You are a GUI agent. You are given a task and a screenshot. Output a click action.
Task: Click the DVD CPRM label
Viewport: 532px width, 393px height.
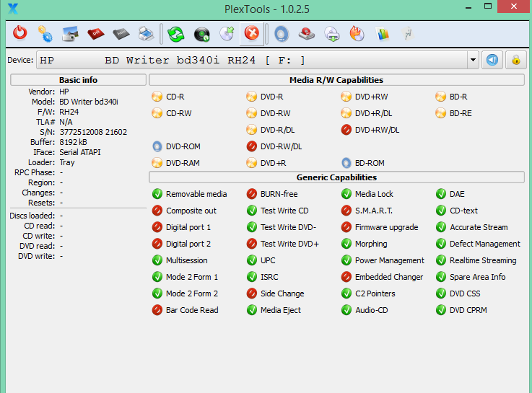tap(468, 310)
